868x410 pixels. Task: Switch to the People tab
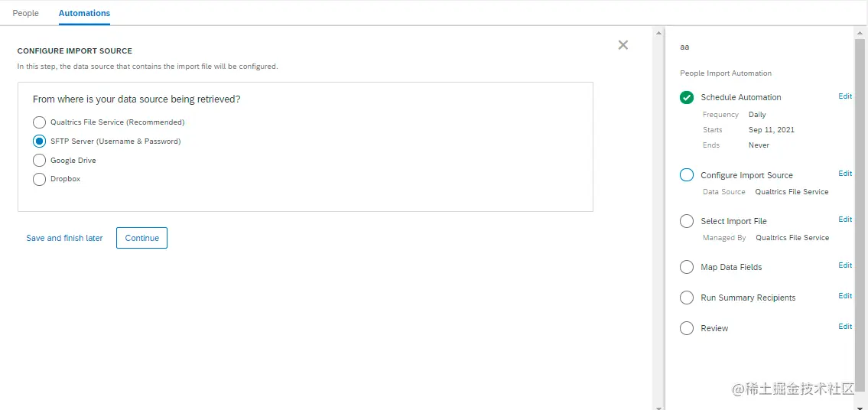click(25, 13)
